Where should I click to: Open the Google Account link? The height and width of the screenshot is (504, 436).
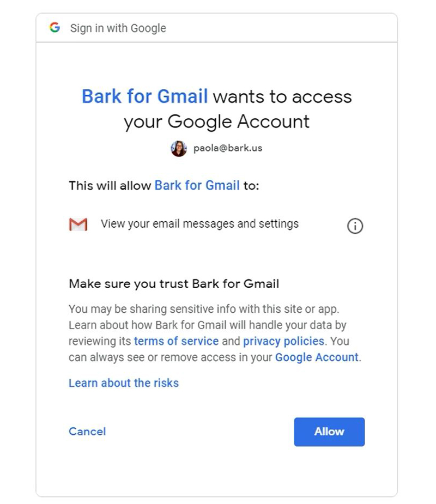[x=317, y=357]
